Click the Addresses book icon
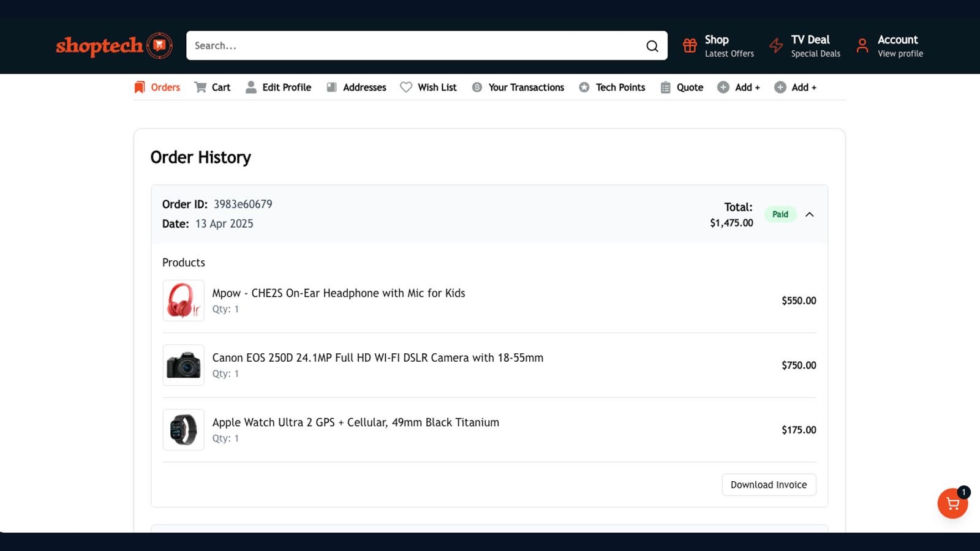 pyautogui.click(x=332, y=88)
